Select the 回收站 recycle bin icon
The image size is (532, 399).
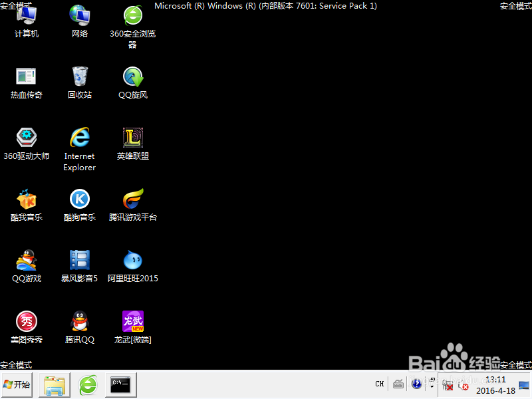(x=80, y=82)
